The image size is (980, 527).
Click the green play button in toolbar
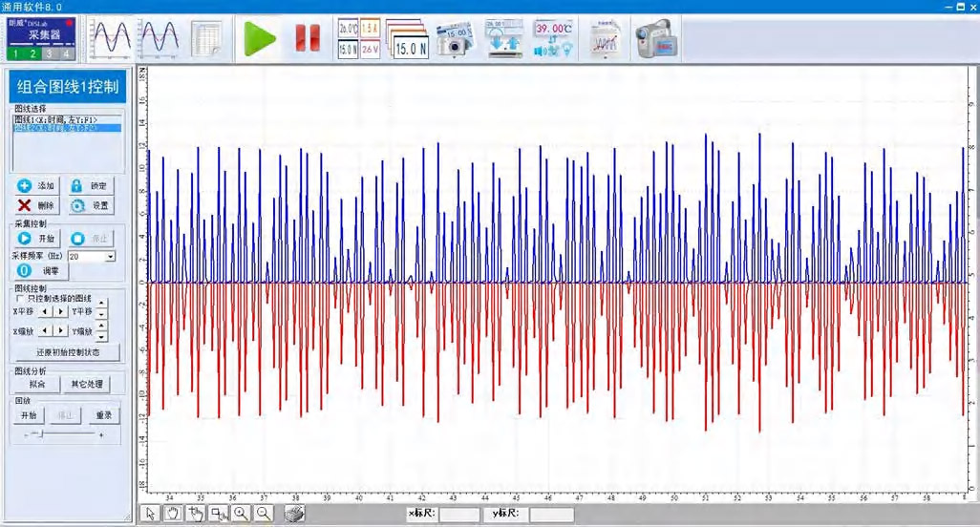point(258,38)
